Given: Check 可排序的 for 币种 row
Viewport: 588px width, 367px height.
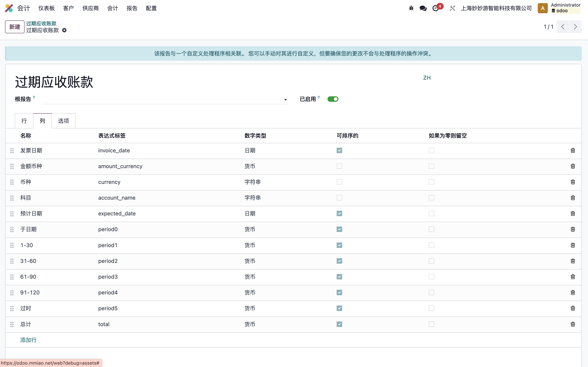Looking at the screenshot, I should 339,182.
